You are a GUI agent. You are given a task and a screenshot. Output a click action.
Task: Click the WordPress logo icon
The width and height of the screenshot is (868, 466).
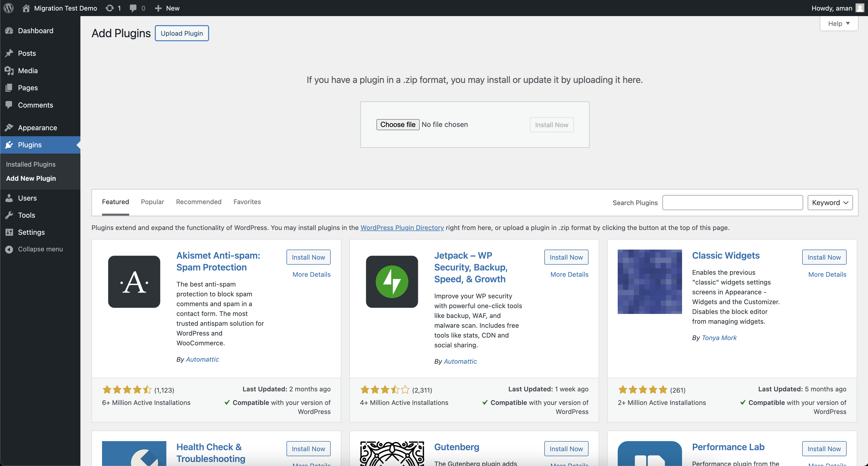tap(9, 8)
